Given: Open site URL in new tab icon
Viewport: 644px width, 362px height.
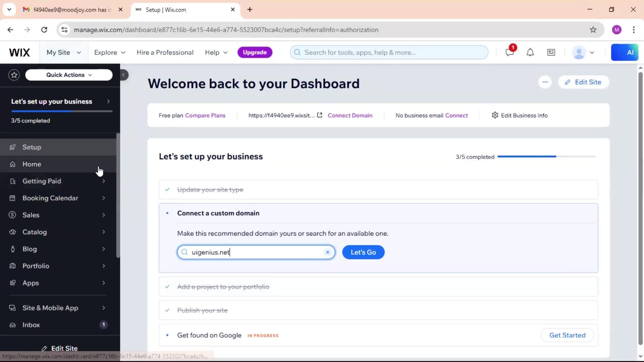Looking at the screenshot, I should coord(320,115).
